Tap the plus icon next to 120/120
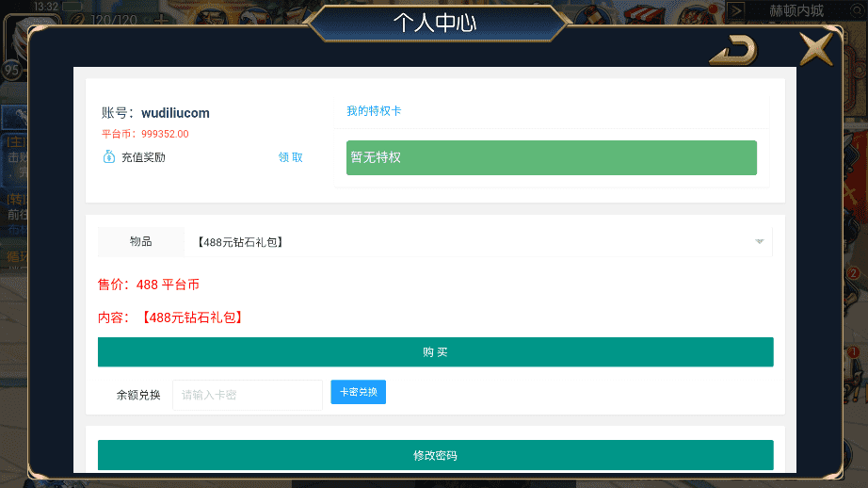The image size is (868, 488). (161, 21)
